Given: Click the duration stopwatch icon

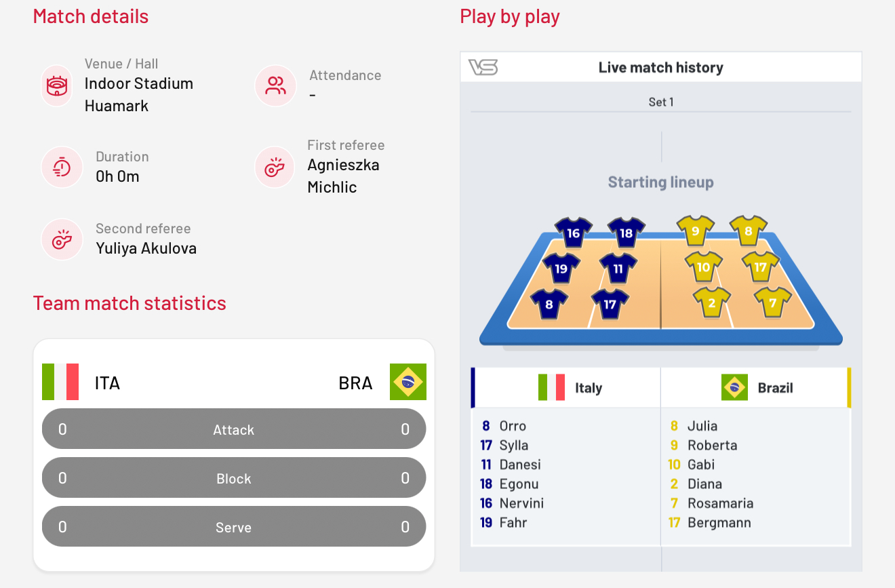Looking at the screenshot, I should 62,167.
